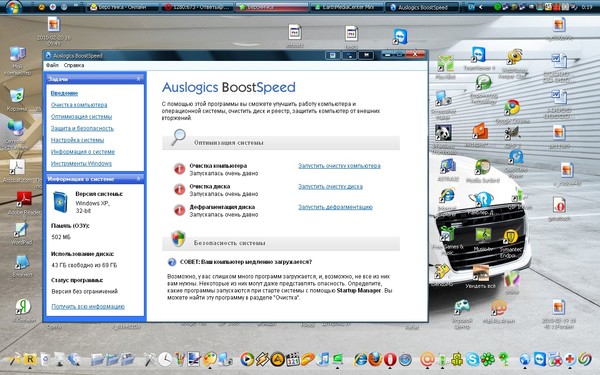Image resolution: width=600 pixels, height=375 pixels.
Task: Click Запустить дефрагментацию link
Action: coord(335,207)
